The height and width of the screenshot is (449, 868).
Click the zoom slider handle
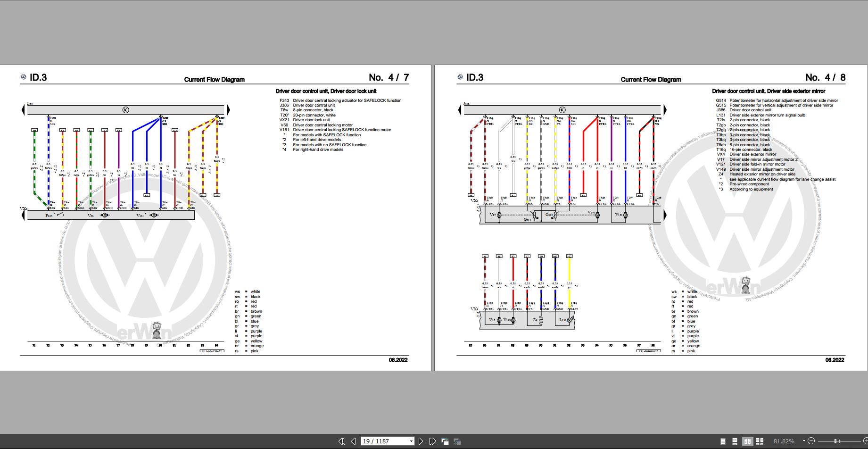pos(835,441)
